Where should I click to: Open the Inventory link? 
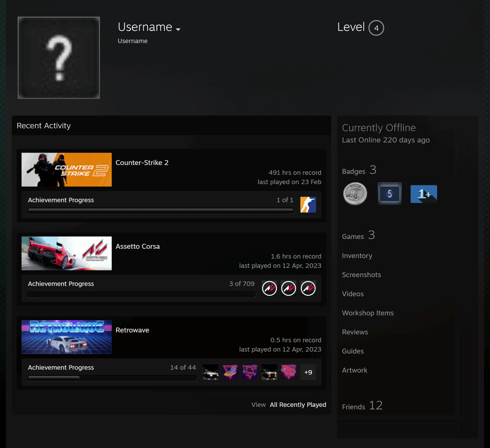357,255
